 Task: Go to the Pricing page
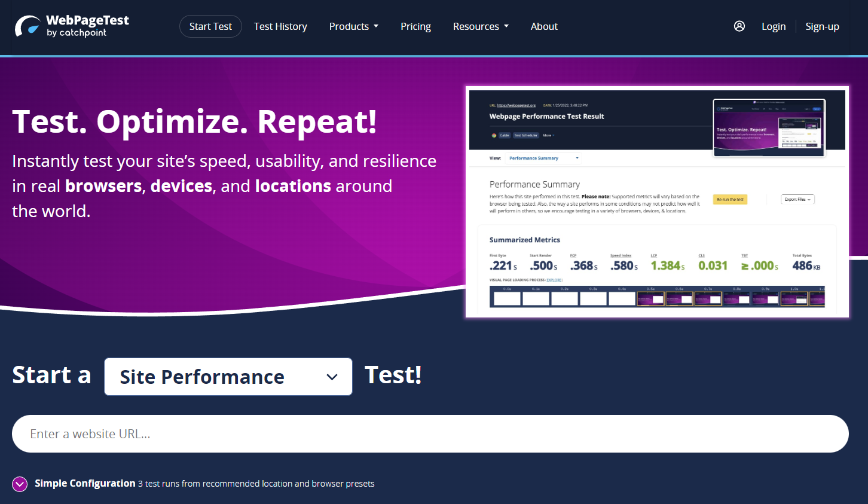click(415, 26)
